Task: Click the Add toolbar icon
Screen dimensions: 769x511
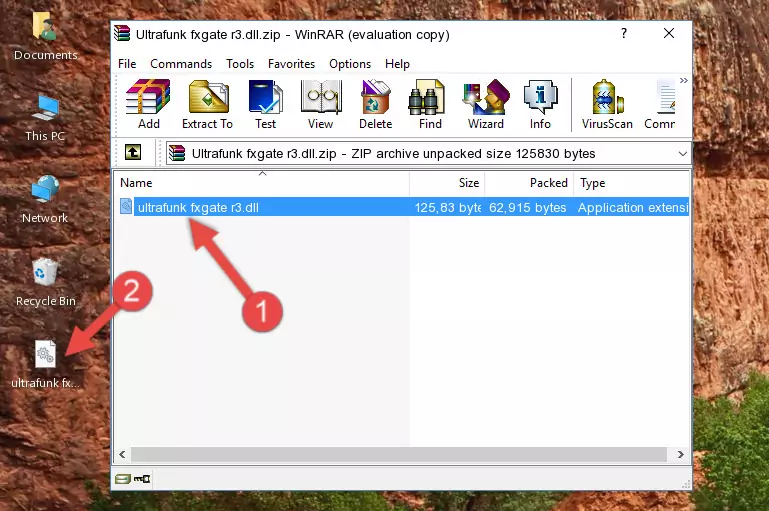Action: coord(148,104)
